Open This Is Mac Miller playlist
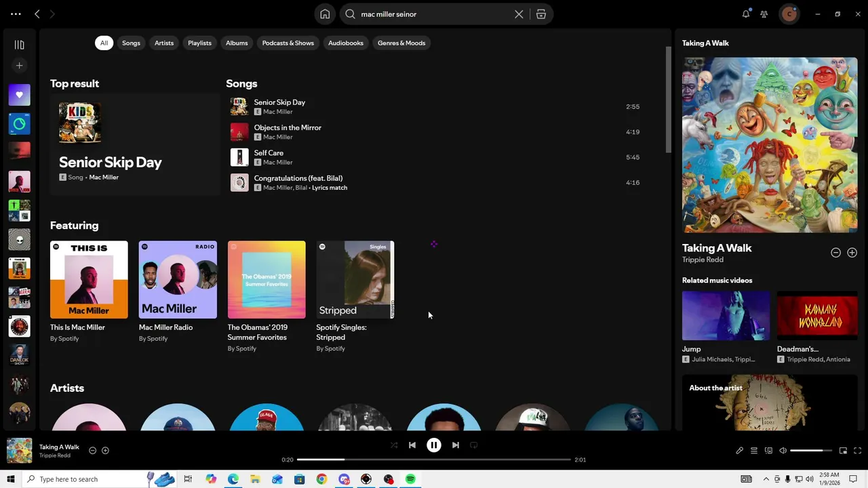This screenshot has height=488, width=868. 89,291
